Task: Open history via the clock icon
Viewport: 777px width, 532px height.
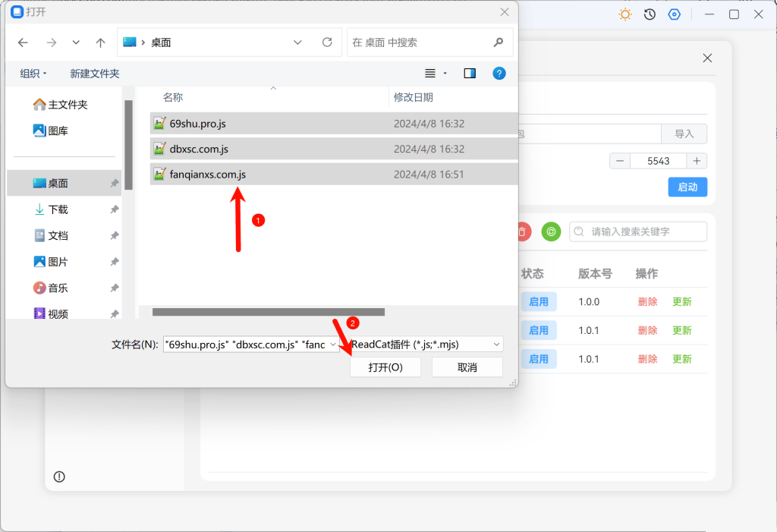Action: pos(649,14)
